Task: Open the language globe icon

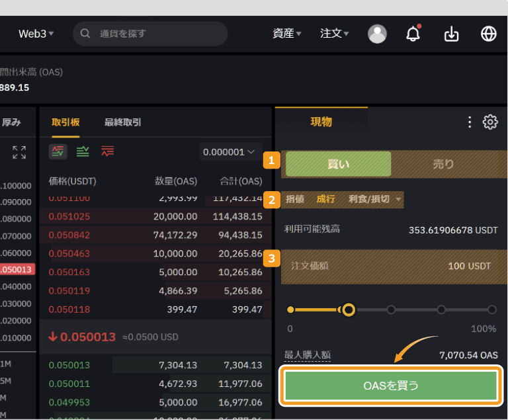Action: [488, 33]
